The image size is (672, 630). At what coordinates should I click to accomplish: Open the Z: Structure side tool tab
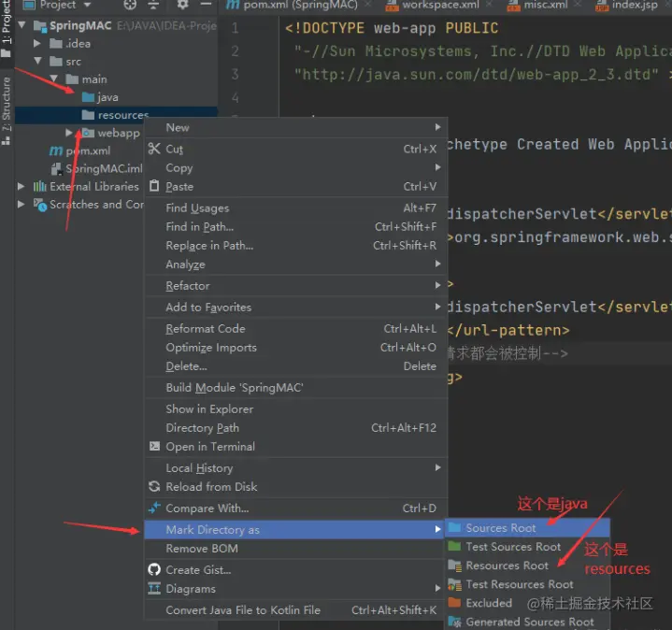tap(6, 110)
